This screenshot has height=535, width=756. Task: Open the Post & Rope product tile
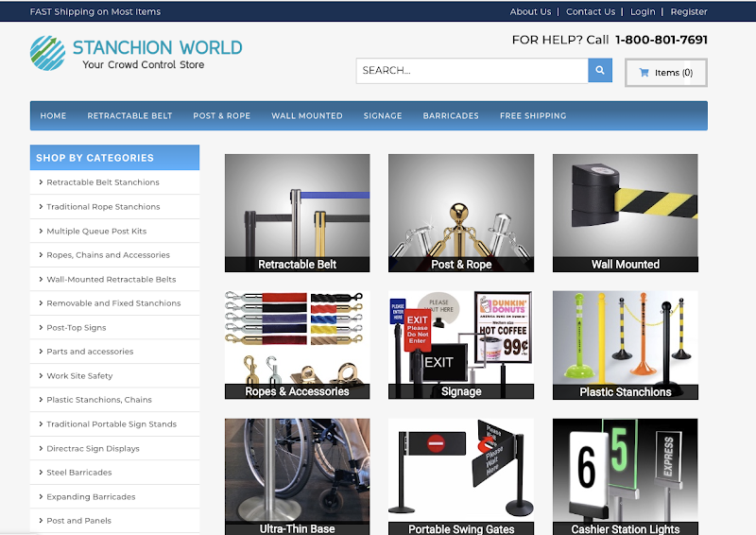[461, 213]
